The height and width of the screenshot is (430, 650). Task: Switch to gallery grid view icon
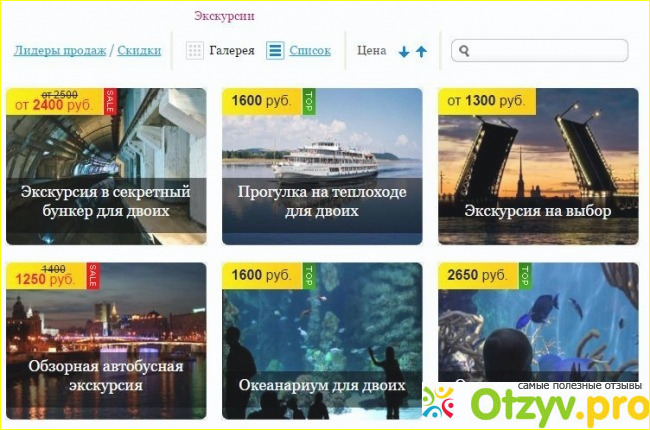194,51
